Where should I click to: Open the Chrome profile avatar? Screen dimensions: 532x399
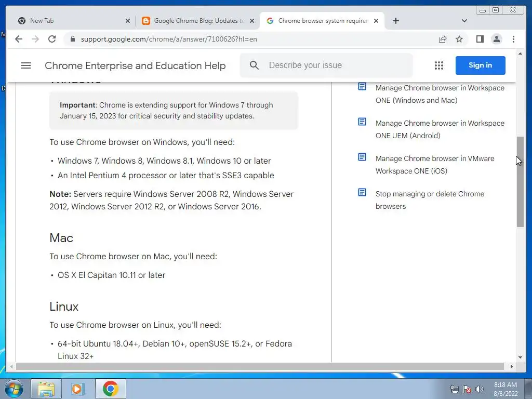[x=496, y=39]
